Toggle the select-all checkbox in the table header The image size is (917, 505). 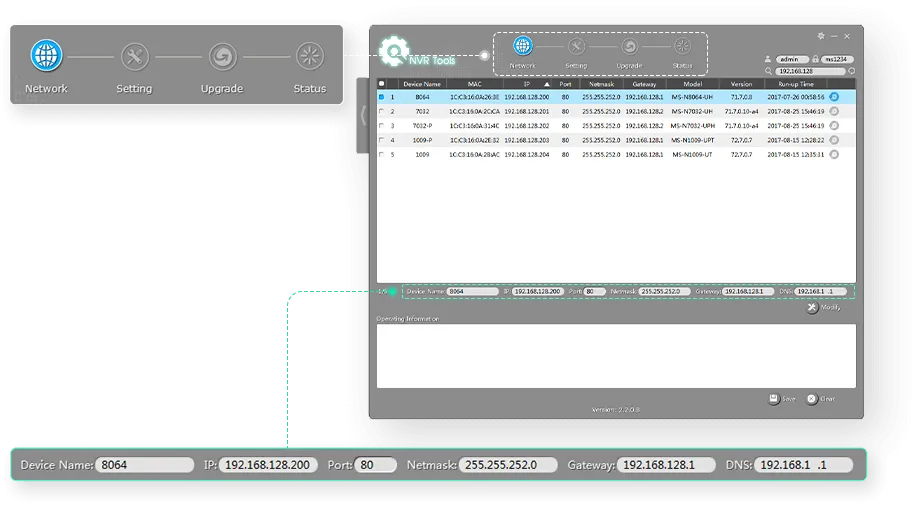click(382, 84)
